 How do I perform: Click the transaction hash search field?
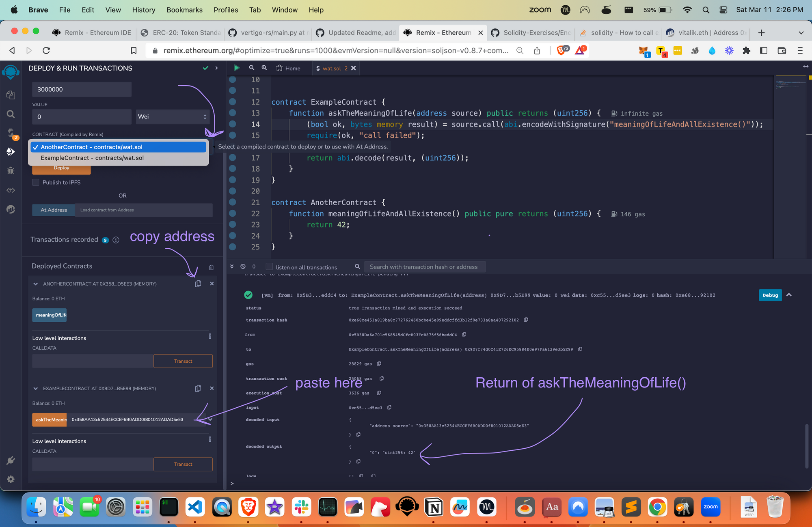coord(424,267)
